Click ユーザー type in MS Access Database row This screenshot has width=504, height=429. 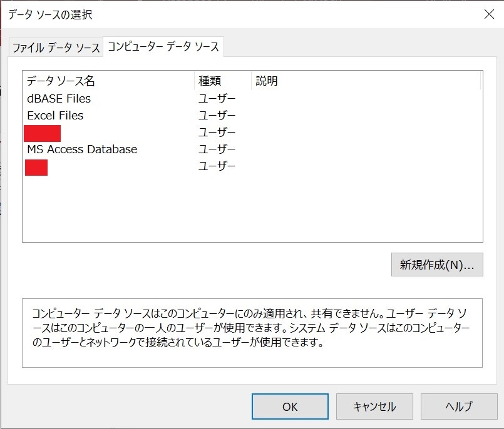coord(217,149)
